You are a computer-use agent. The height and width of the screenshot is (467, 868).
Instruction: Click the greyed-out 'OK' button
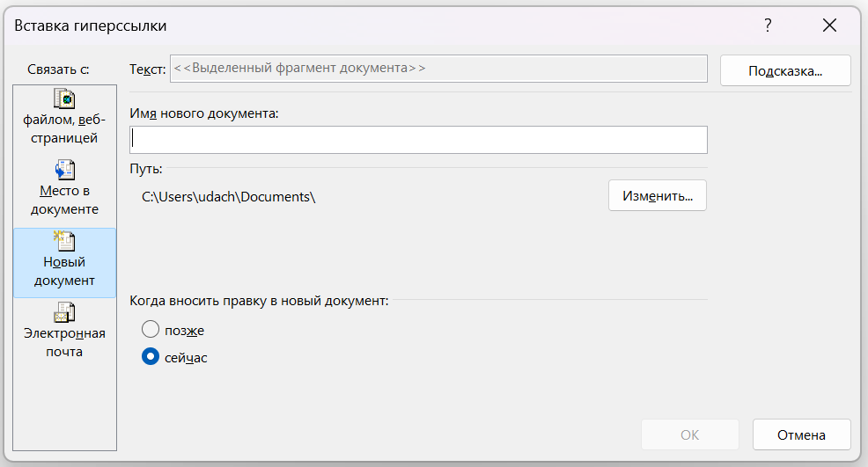point(689,434)
